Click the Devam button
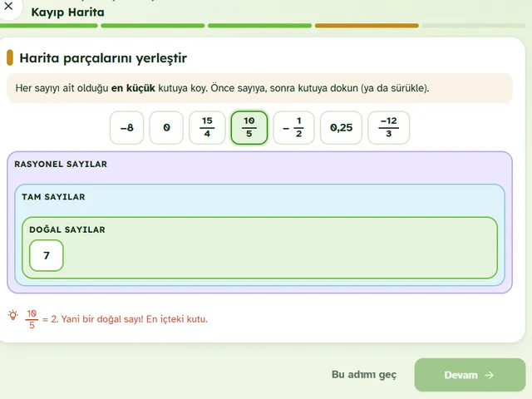Viewport: 532px width, 399px height. [470, 375]
